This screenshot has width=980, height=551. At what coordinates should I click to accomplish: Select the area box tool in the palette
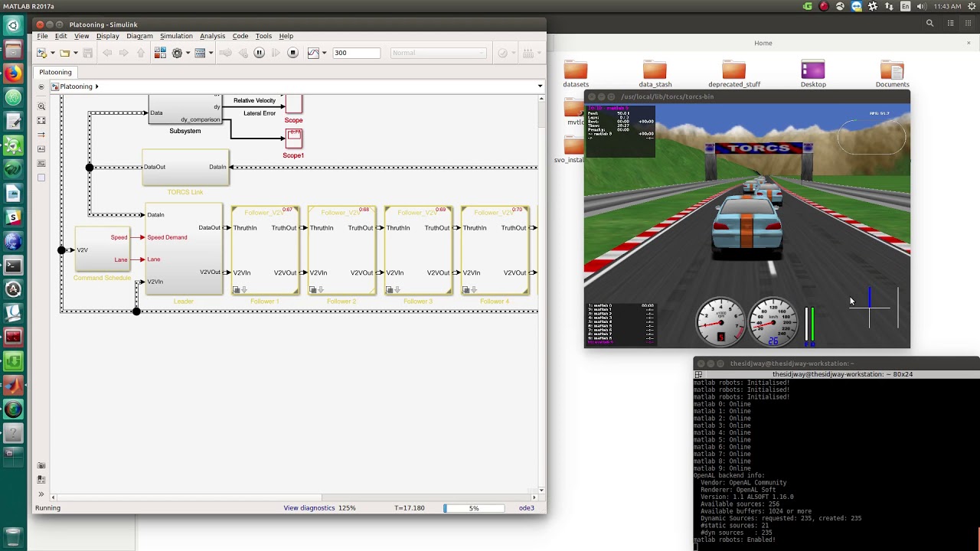pyautogui.click(x=41, y=178)
